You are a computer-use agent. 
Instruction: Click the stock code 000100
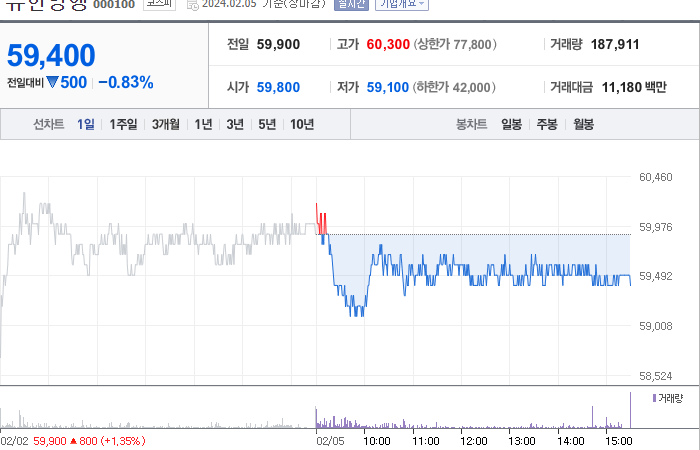click(x=114, y=5)
